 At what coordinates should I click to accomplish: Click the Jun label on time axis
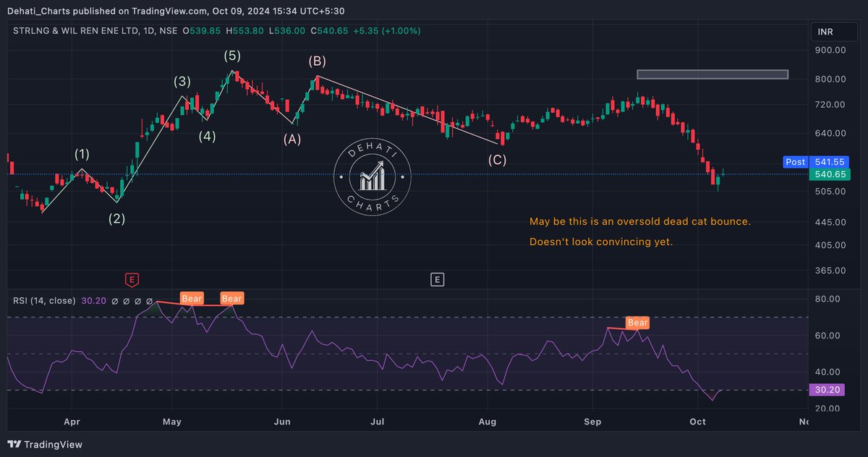tap(283, 420)
